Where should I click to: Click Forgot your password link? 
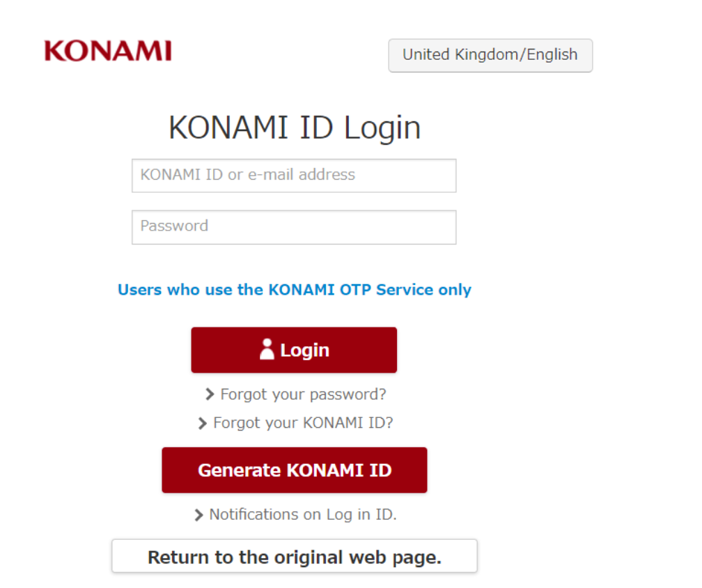(x=303, y=394)
